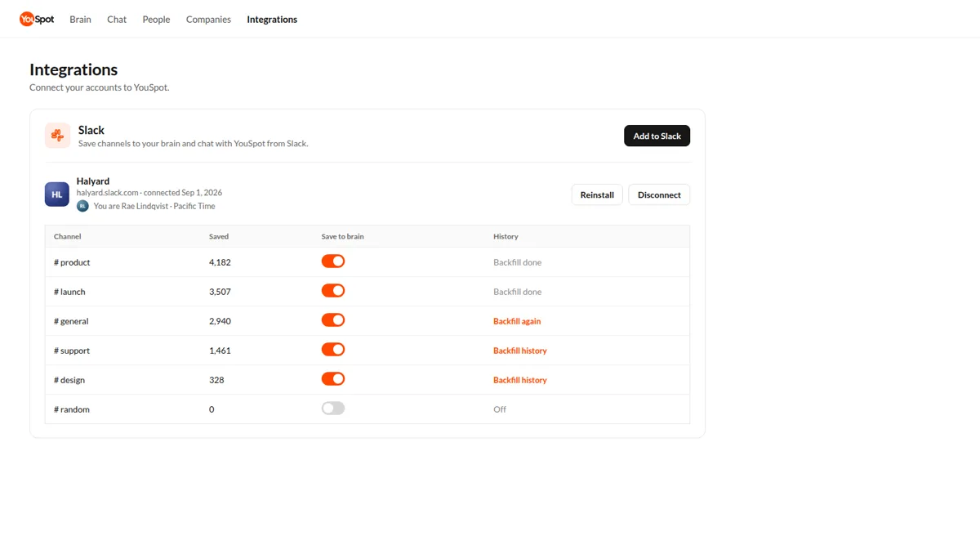Viewport: 980px width, 554px height.
Task: Click Backfill history for #support
Action: click(520, 351)
